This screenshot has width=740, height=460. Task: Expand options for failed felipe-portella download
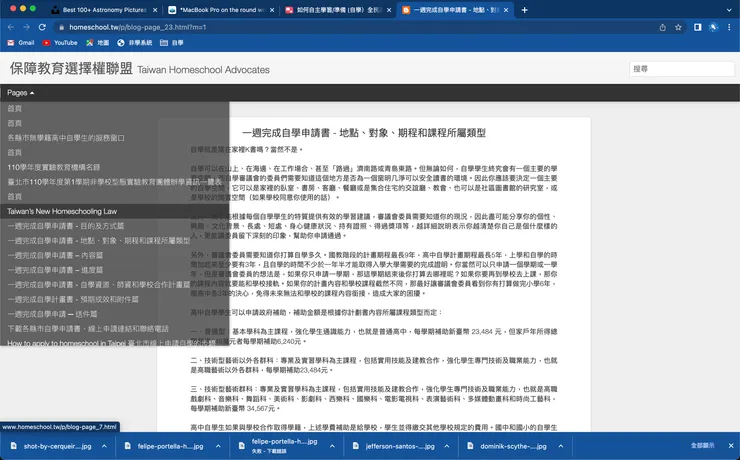coord(332,446)
